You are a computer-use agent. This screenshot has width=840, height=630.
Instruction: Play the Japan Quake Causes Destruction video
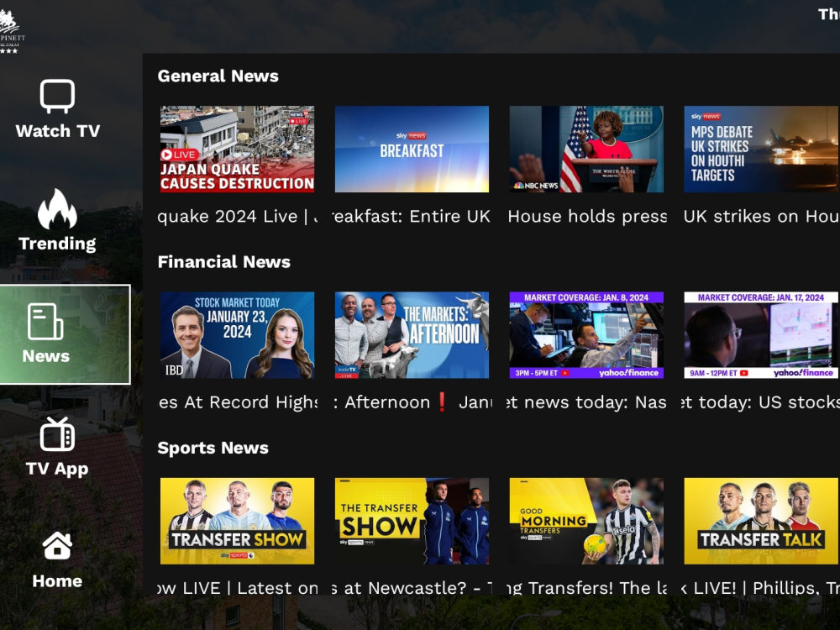238,149
